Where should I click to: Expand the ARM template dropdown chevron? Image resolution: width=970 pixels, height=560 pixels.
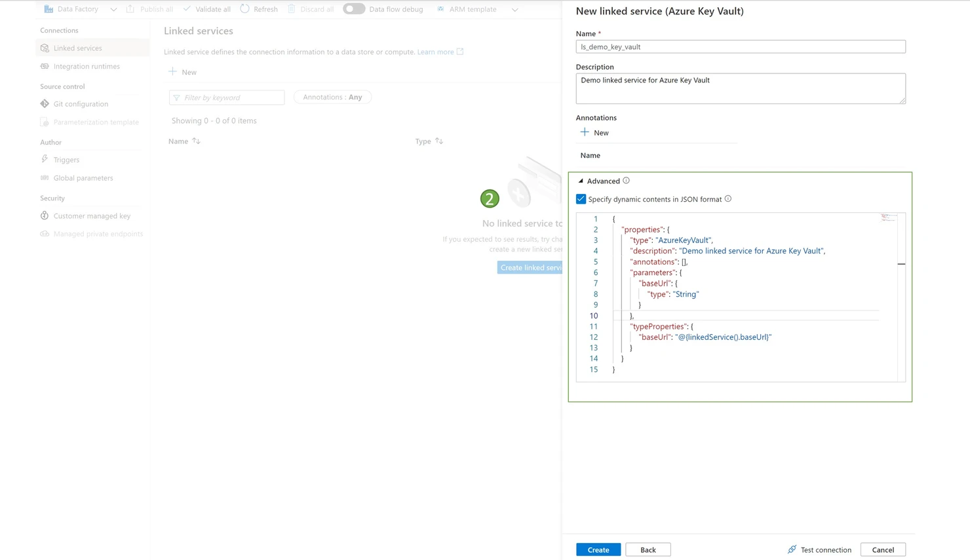[x=514, y=10]
